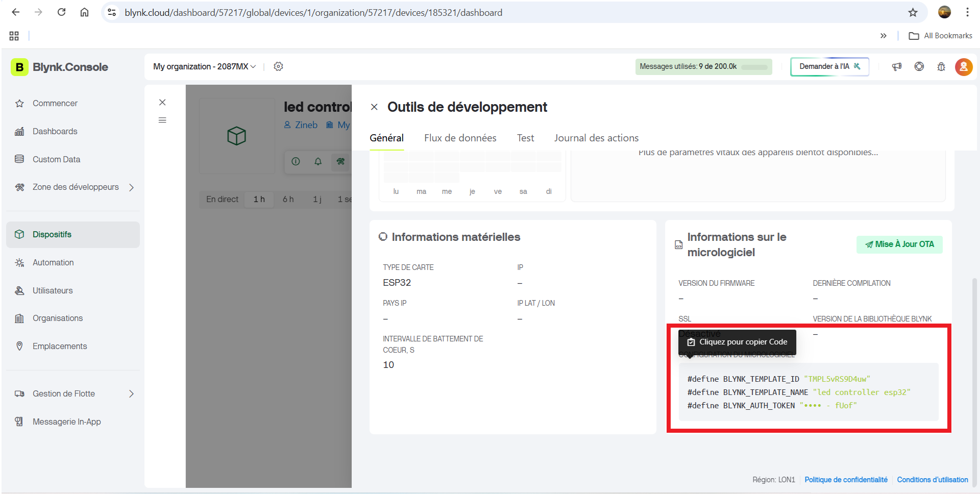This screenshot has width=980, height=494.
Task: Click the messages used progress bar
Action: 754,67
